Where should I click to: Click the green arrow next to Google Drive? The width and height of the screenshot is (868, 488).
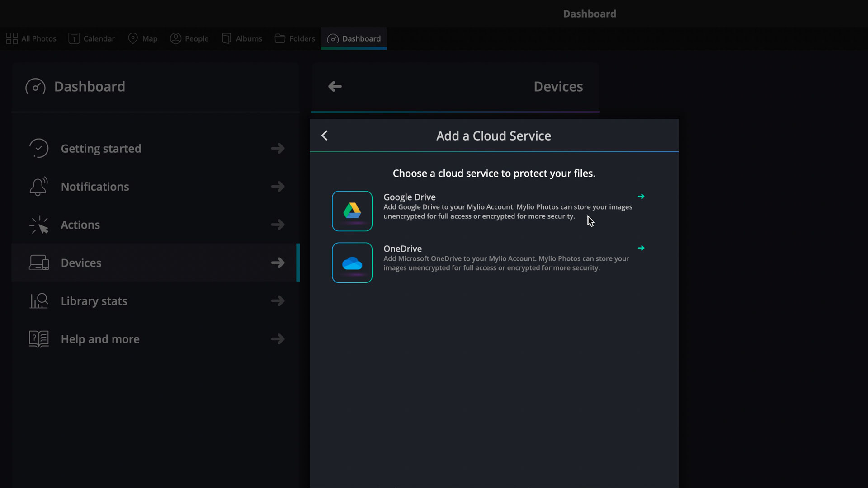pos(641,197)
